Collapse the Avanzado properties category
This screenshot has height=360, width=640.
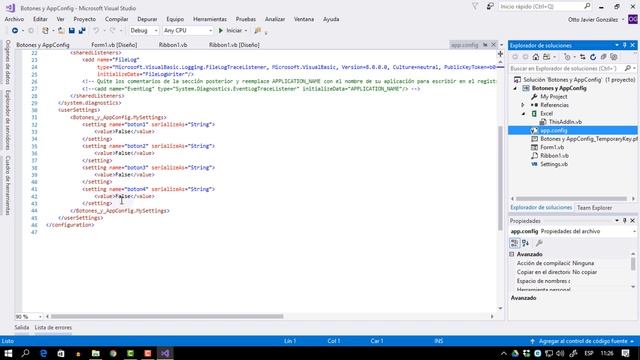click(x=512, y=254)
